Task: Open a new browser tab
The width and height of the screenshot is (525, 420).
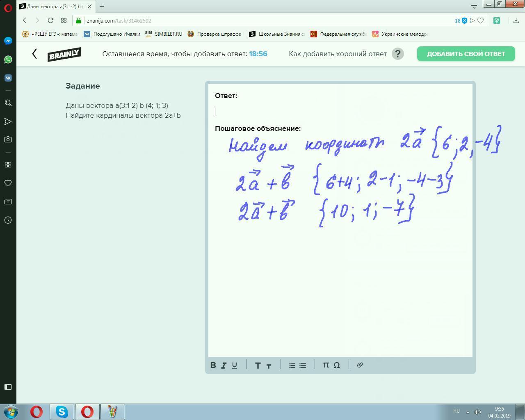Action: tap(102, 6)
